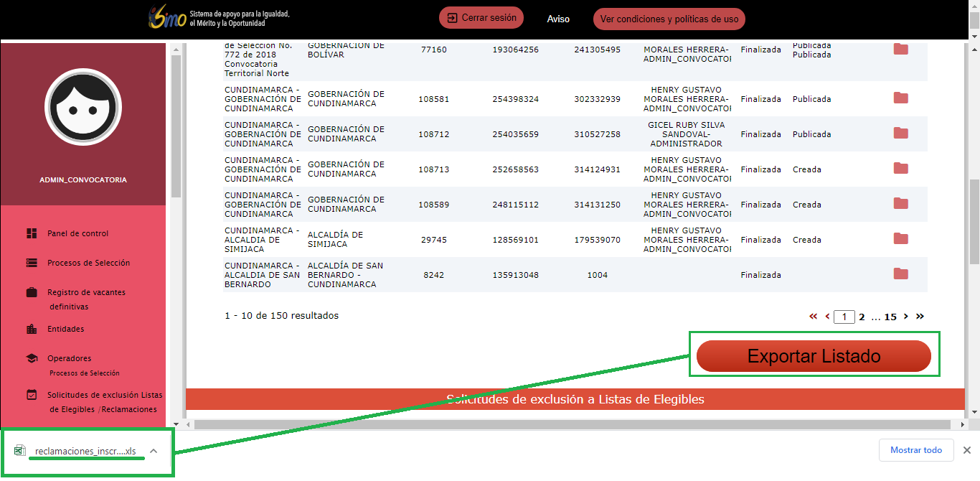Click the Entidades building icon

click(x=32, y=329)
